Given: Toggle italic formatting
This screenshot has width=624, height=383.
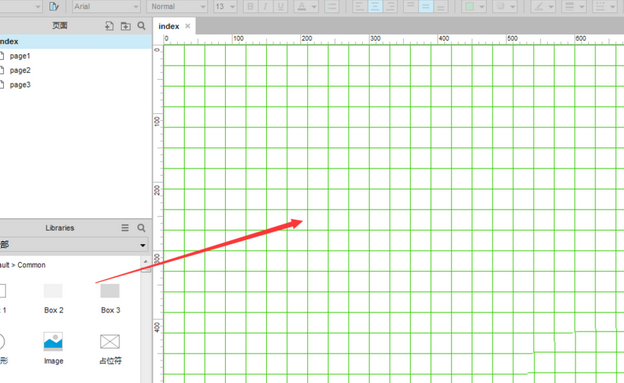Looking at the screenshot, I should [x=265, y=6].
